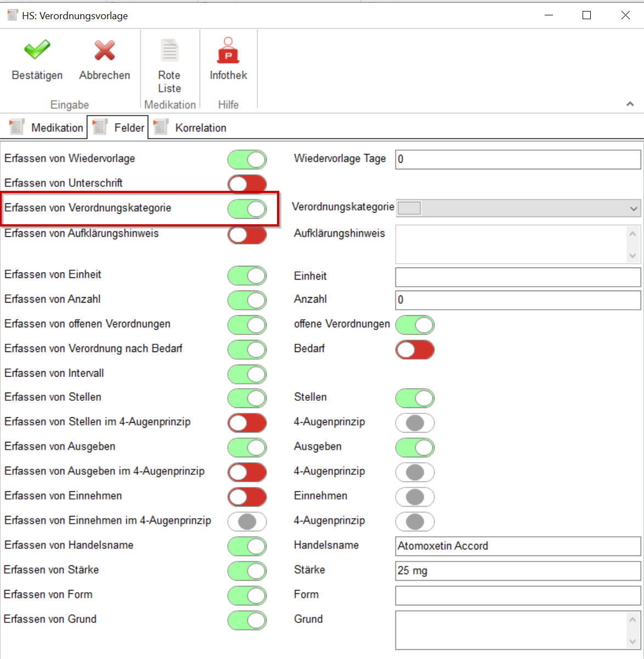The height and width of the screenshot is (659, 644).
Task: Toggle off Erfassen von Verordnungskategorie
Action: (x=247, y=209)
